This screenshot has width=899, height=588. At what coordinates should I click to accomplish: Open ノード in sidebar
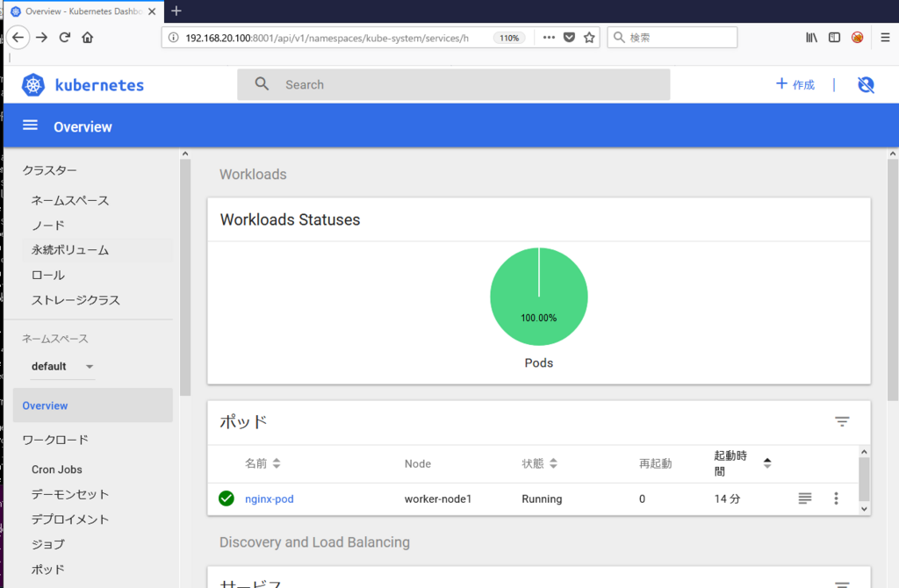point(47,226)
